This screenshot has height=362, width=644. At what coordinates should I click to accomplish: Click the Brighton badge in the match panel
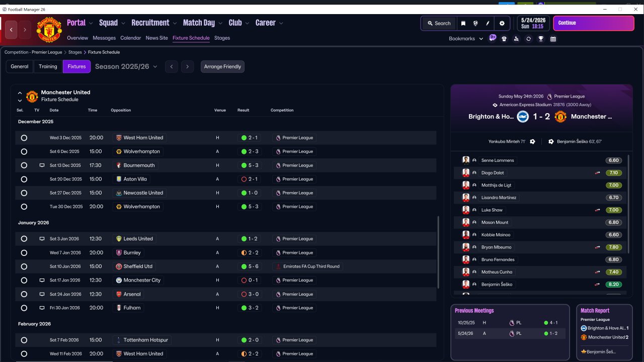(523, 117)
